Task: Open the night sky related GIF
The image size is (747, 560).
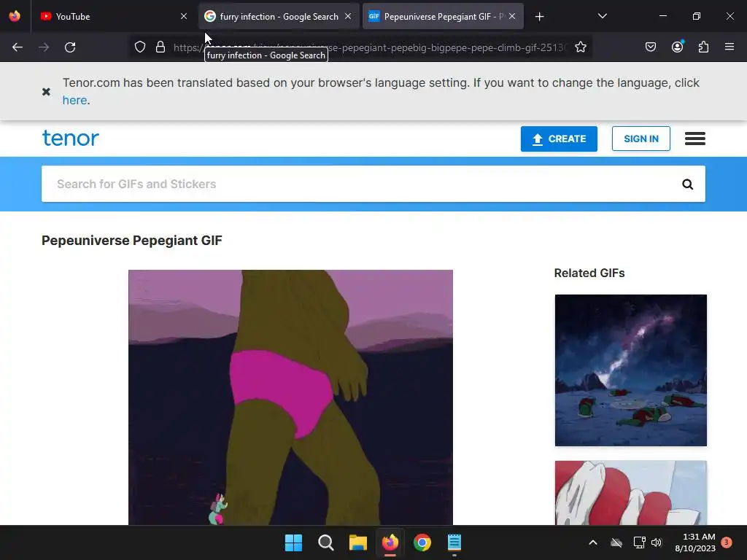Action: (631, 370)
